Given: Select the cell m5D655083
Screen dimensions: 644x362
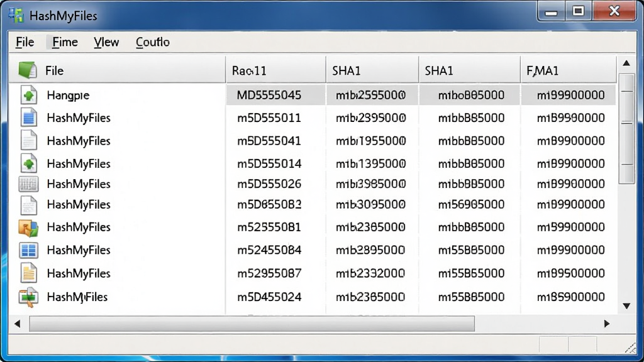Looking at the screenshot, I should pos(269,204).
